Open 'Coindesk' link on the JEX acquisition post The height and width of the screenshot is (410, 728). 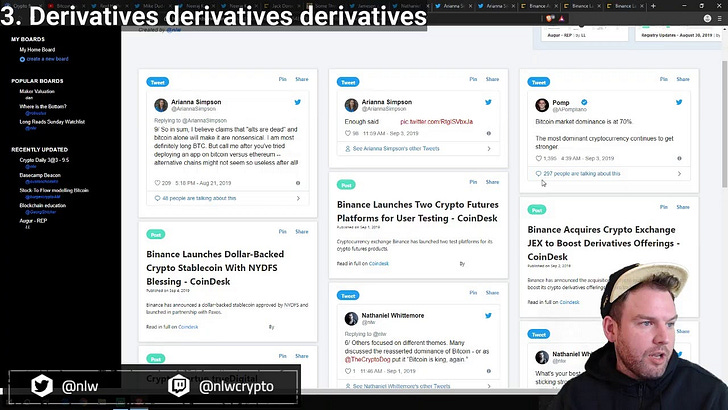569,302
